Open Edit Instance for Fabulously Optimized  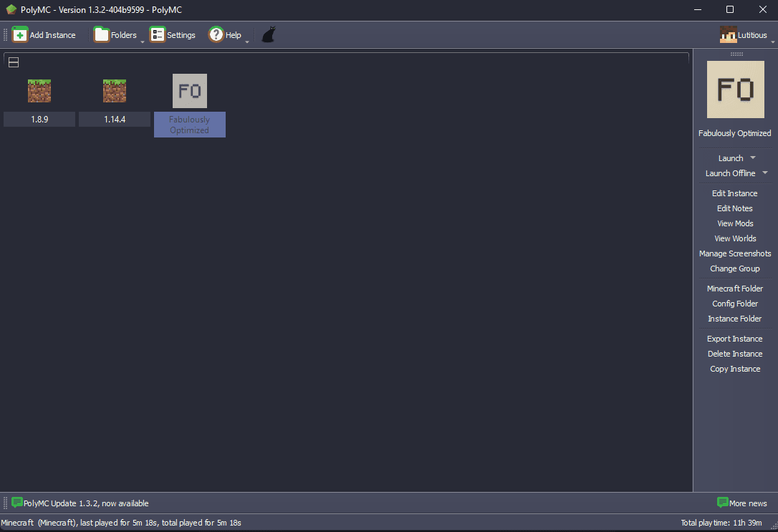pyautogui.click(x=734, y=193)
